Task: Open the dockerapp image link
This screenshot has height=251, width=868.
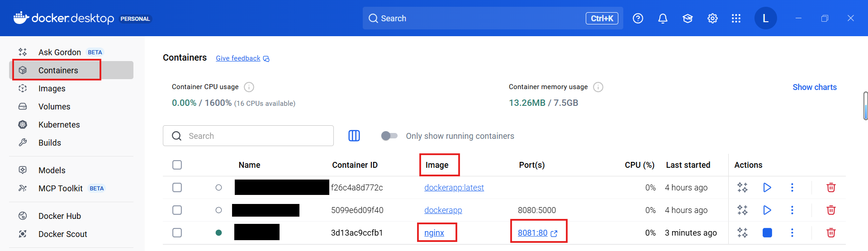Action: 443,210
